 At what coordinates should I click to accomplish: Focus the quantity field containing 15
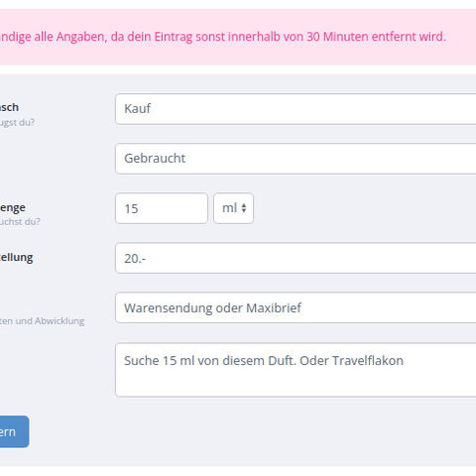click(x=162, y=208)
